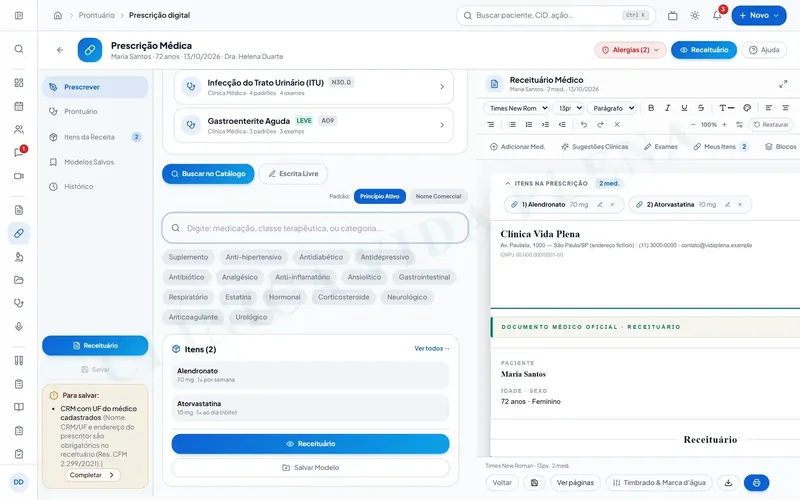Focus the medication search field

pyautogui.click(x=315, y=228)
